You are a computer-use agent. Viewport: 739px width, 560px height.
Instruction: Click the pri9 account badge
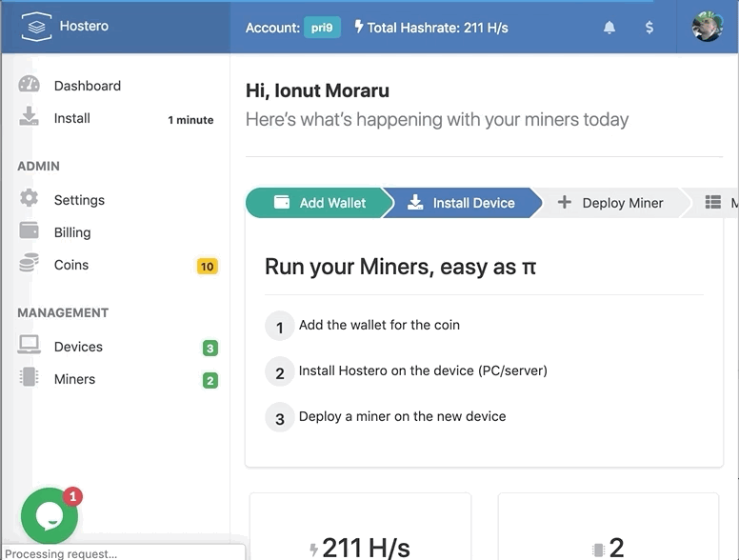coord(322,28)
